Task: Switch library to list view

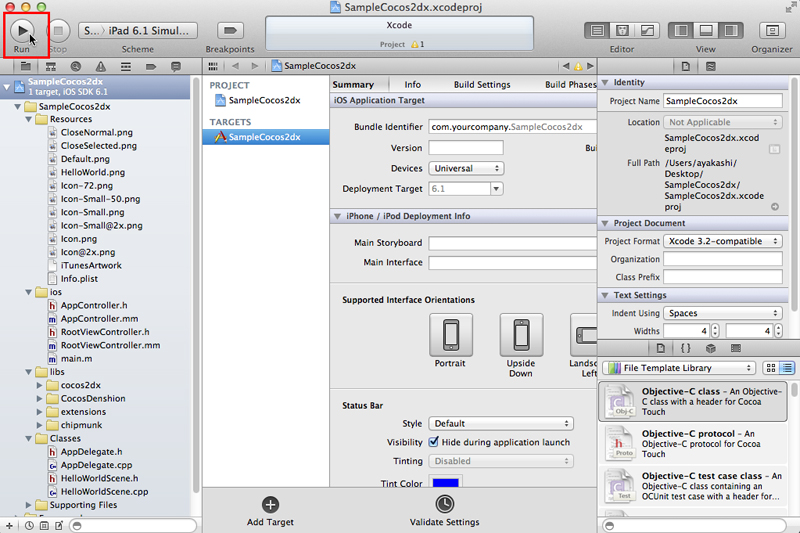Action: (x=788, y=368)
